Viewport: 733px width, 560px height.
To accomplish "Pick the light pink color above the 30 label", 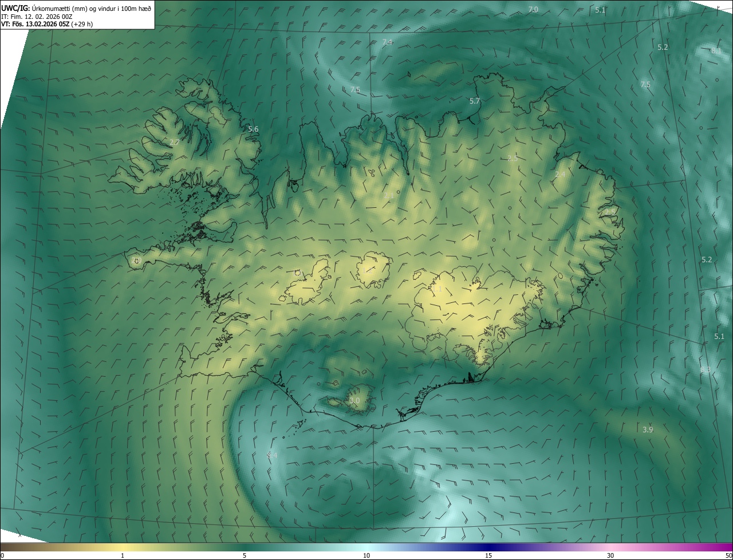I will 610,547.
